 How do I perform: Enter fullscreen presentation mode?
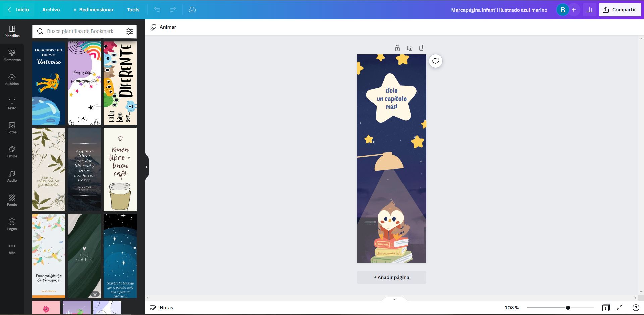[620, 308]
